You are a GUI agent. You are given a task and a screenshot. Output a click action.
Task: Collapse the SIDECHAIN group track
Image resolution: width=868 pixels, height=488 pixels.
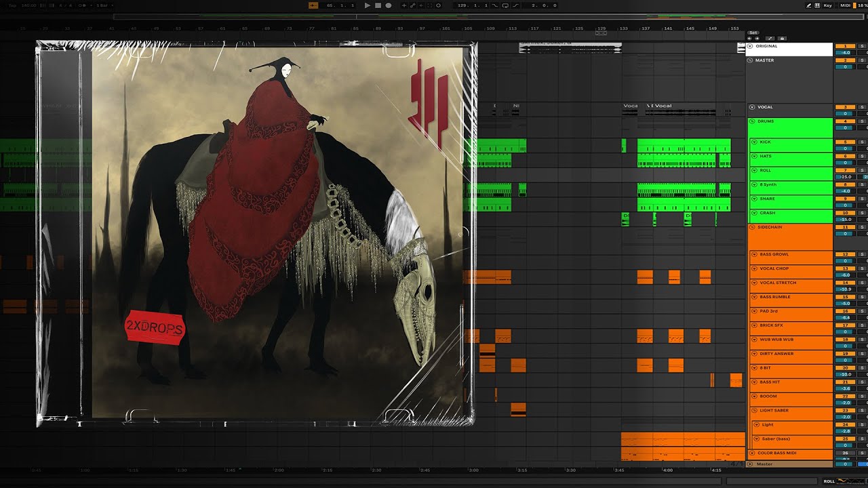(752, 227)
